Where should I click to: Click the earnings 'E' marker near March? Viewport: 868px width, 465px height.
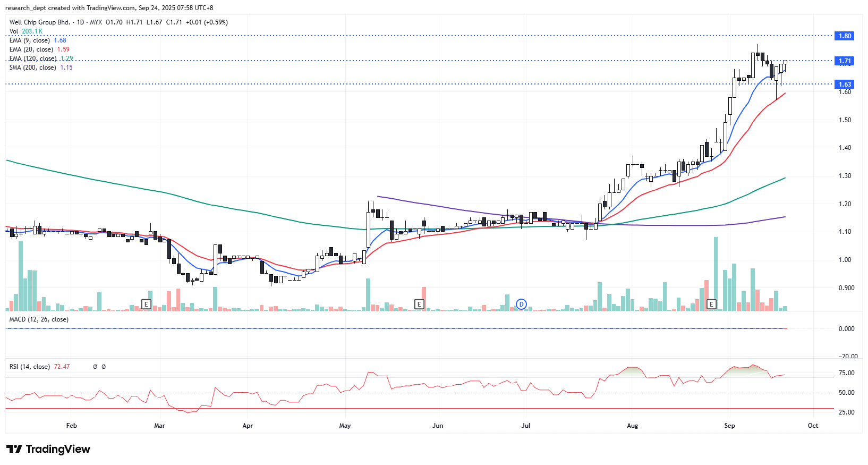coord(146,304)
